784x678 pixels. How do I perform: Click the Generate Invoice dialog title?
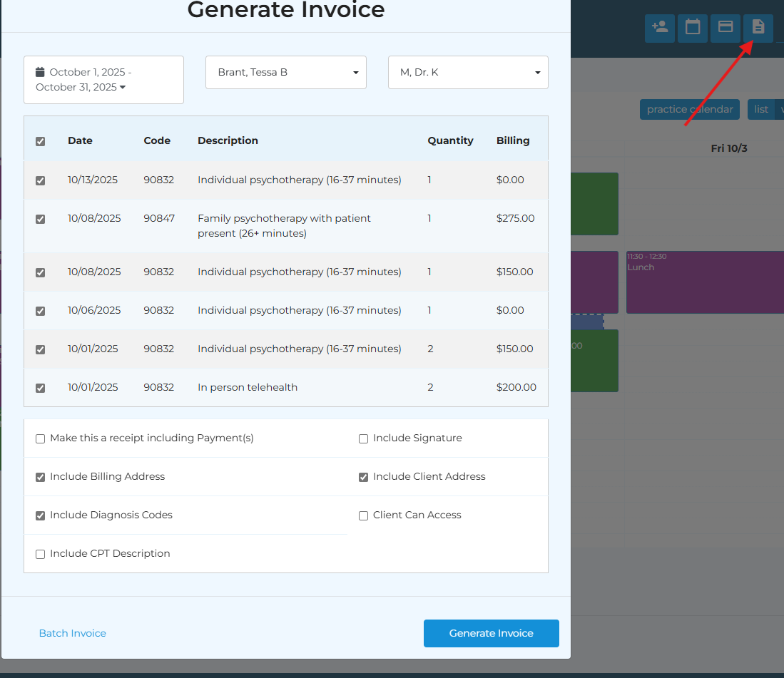[286, 10]
